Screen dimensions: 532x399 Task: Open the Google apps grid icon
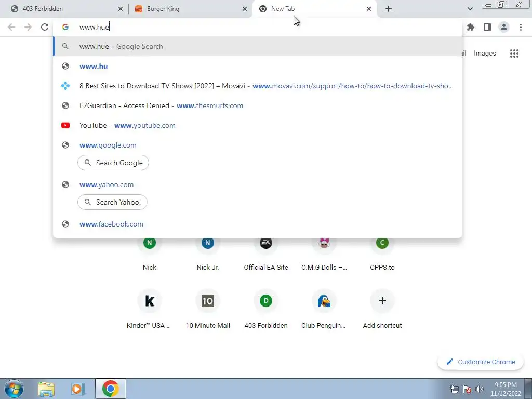[514, 54]
